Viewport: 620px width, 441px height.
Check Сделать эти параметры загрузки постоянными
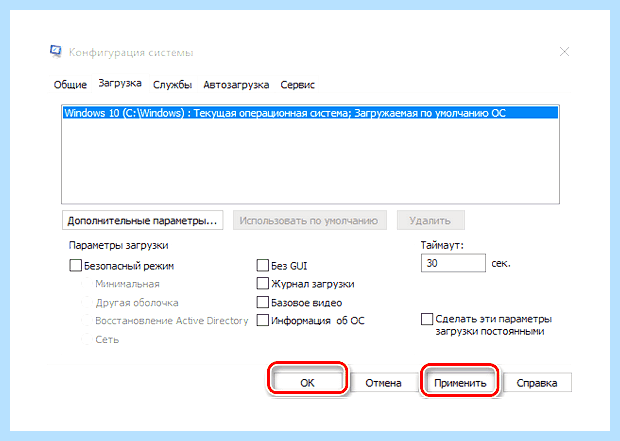pyautogui.click(x=427, y=319)
